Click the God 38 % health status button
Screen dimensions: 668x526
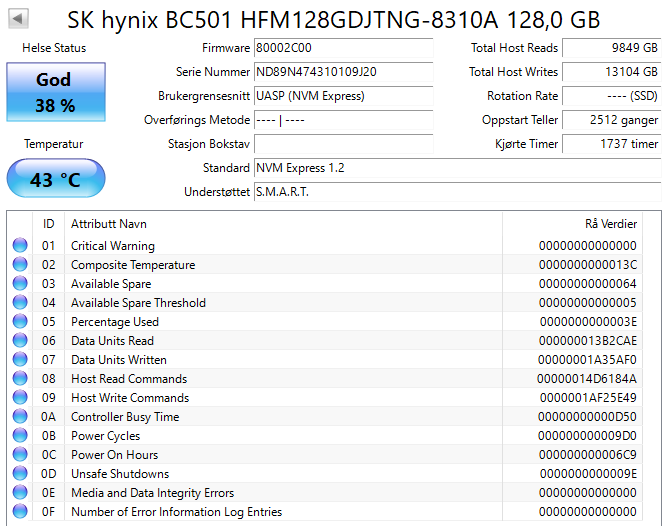click(x=55, y=92)
